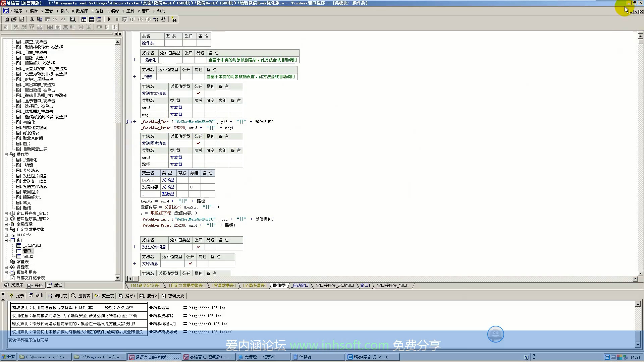The height and width of the screenshot is (362, 644).
Task: Open the http://soft.125.la/ link
Action: tap(208, 324)
